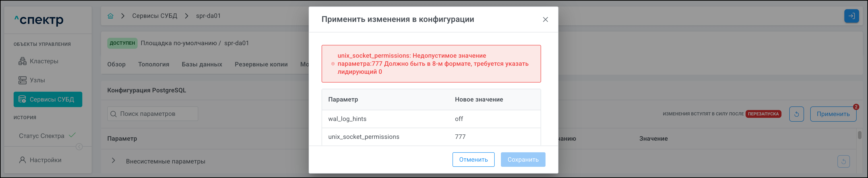Open Настройки user settings
This screenshot has height=178, width=868.
[45, 160]
